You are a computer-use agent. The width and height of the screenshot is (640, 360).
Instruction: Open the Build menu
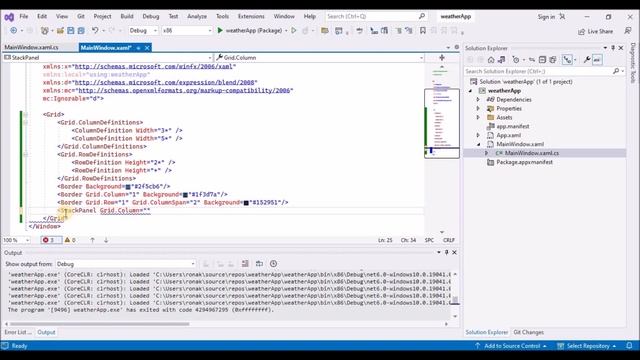[127, 16]
